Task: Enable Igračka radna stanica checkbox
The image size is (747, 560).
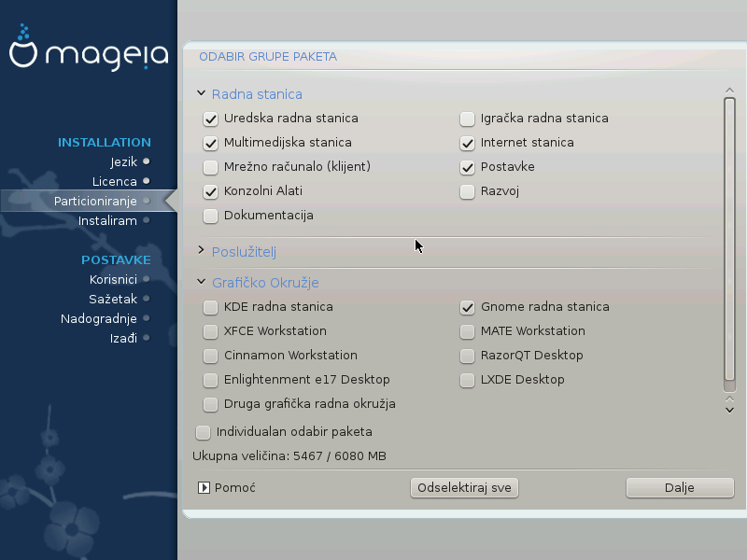Action: pyautogui.click(x=467, y=119)
